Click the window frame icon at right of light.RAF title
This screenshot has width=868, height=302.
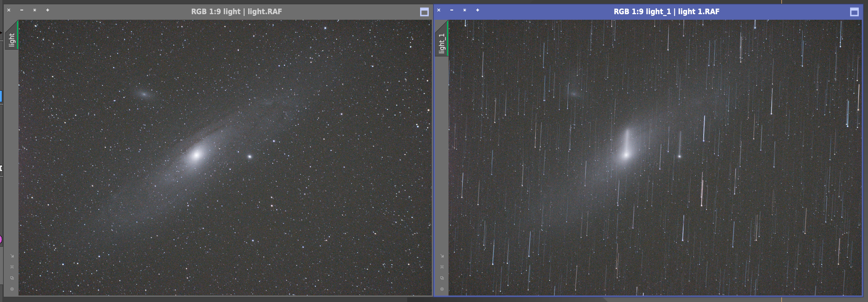click(x=424, y=12)
